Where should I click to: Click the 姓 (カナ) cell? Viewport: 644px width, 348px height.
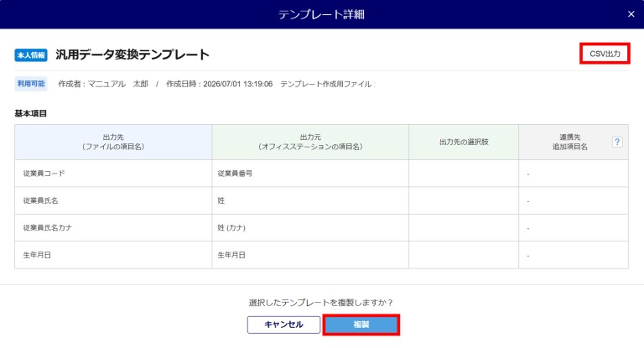pyautogui.click(x=310, y=227)
